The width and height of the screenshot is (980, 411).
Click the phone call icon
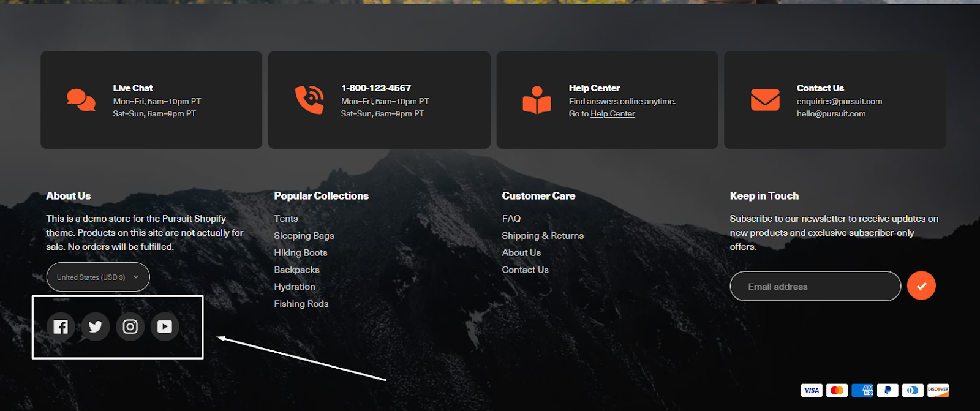309,100
